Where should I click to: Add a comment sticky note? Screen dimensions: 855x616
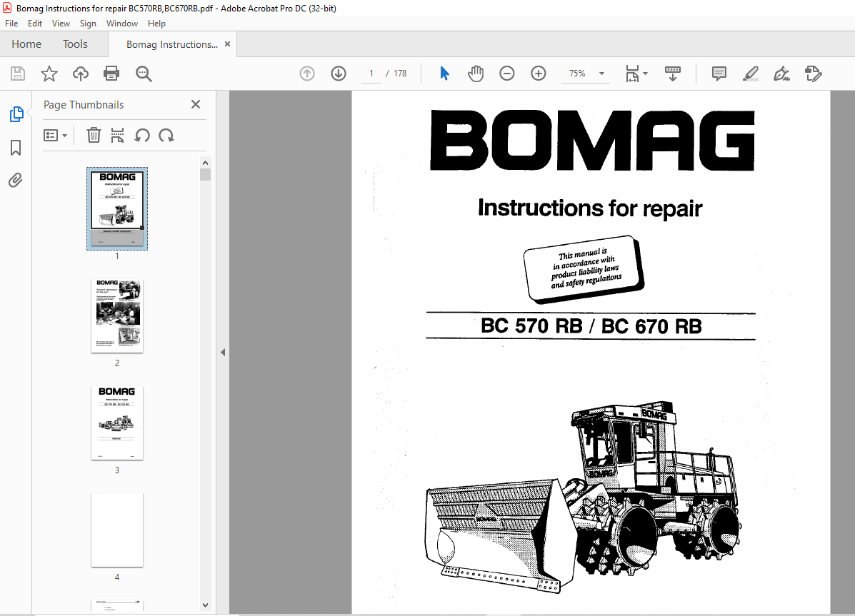pos(719,74)
